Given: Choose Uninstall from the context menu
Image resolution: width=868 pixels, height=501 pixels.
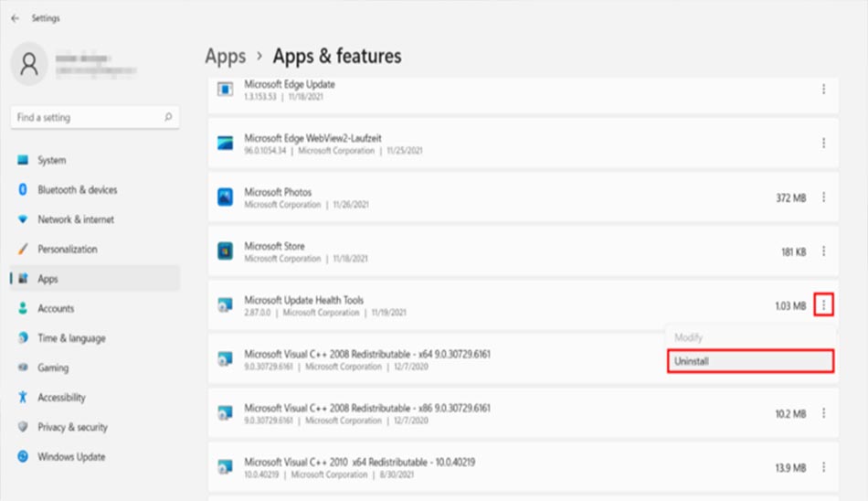Looking at the screenshot, I should pos(751,361).
